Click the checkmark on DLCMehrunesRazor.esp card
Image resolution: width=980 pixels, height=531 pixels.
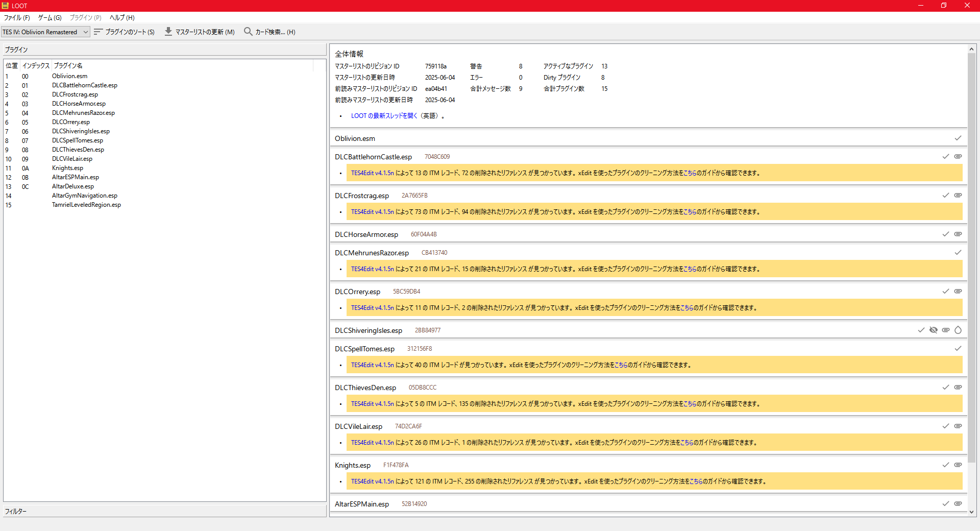pos(958,253)
